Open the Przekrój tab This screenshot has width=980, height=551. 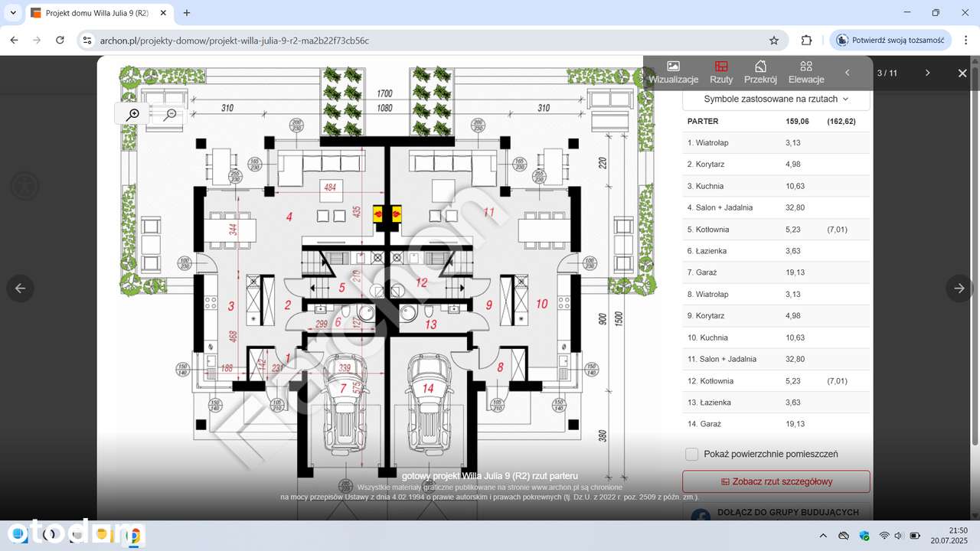click(760, 73)
